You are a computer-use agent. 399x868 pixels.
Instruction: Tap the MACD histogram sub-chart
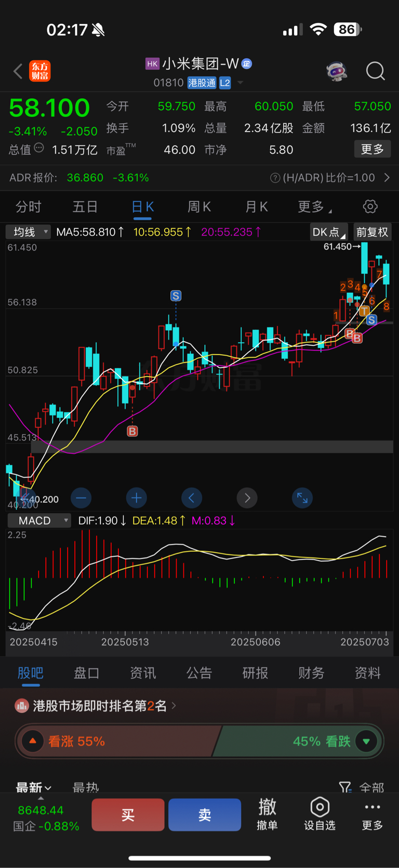[x=199, y=580]
